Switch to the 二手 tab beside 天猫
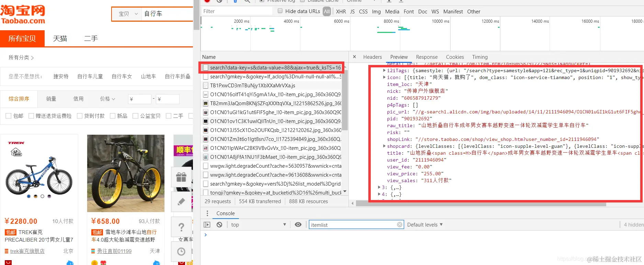 (91, 38)
